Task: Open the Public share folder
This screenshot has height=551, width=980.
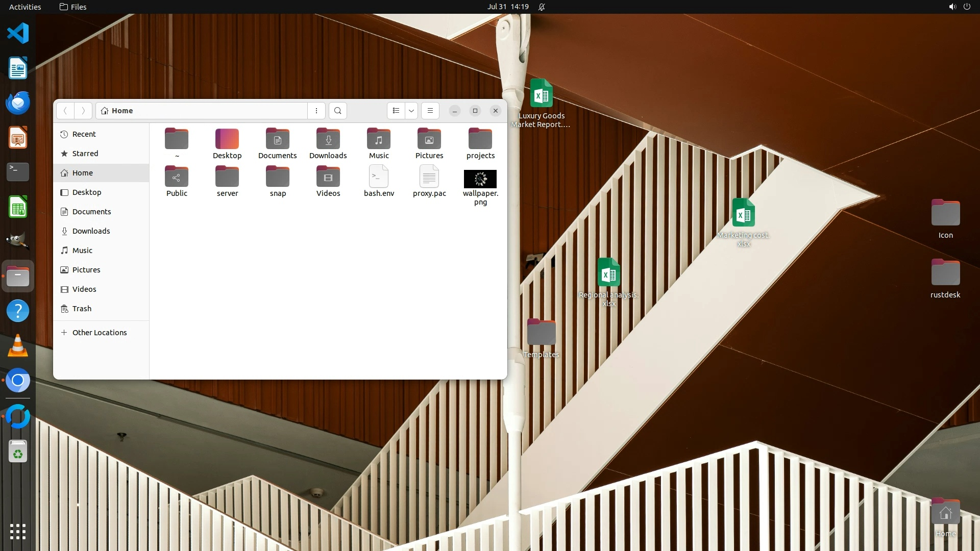Action: (x=177, y=177)
